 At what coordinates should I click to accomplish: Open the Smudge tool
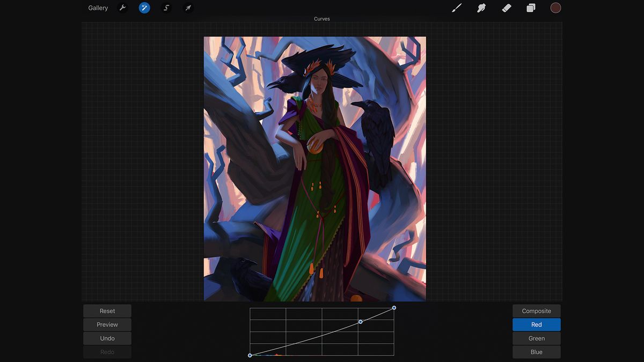(x=481, y=8)
